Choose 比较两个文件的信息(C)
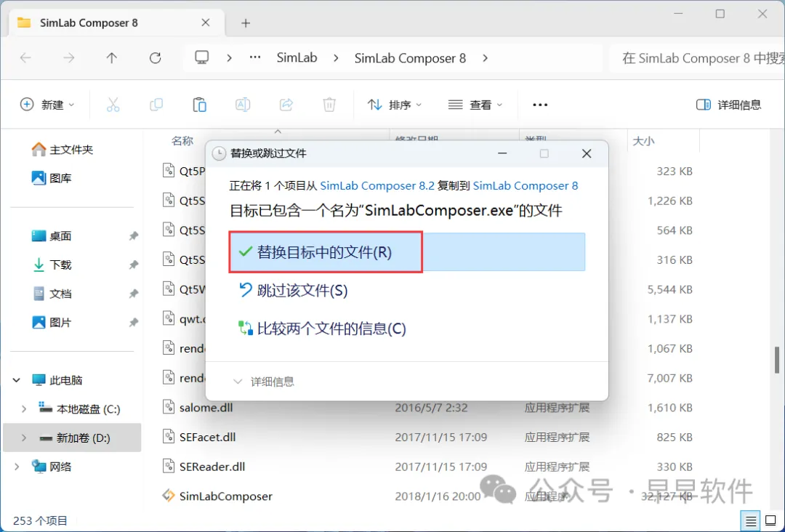The image size is (785, 532). point(323,329)
